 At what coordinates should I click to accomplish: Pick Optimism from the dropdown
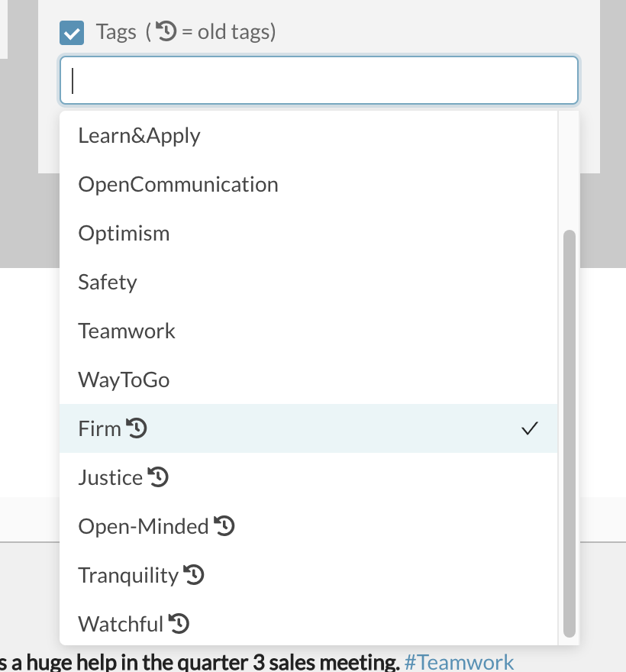pos(308,233)
